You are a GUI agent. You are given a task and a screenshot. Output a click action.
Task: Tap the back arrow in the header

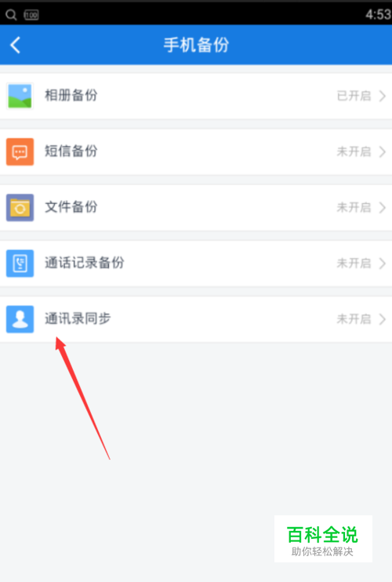(x=15, y=45)
